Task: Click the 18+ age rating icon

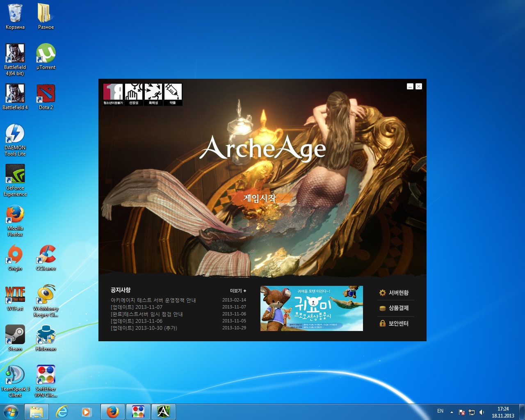Action: point(113,94)
